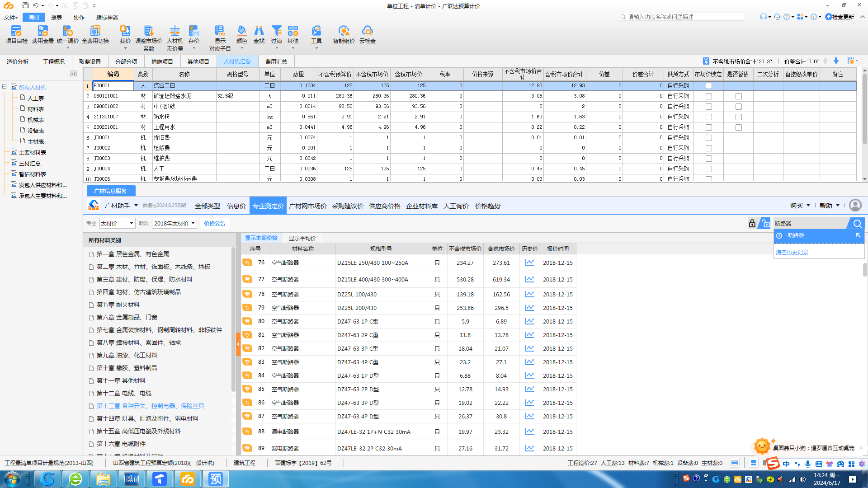Screen dimensions: 868x488
Task: Save the file via toolbar icon
Action: [25, 5]
